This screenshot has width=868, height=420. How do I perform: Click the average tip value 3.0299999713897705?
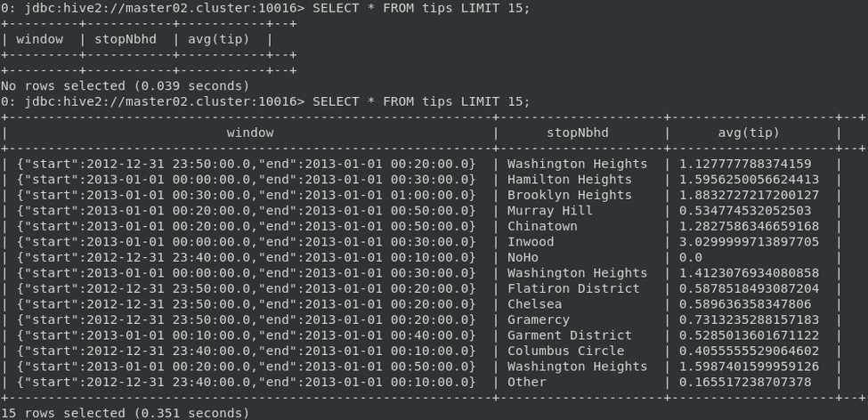[x=749, y=241]
